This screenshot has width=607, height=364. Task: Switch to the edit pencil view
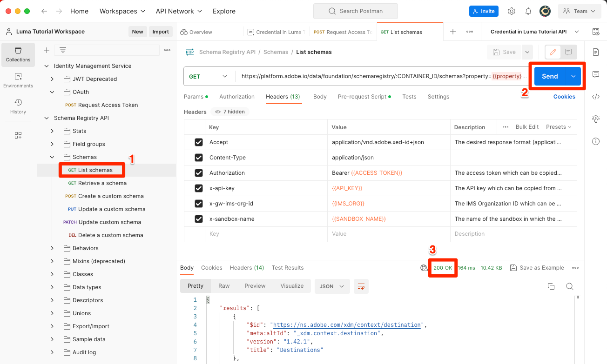point(553,52)
